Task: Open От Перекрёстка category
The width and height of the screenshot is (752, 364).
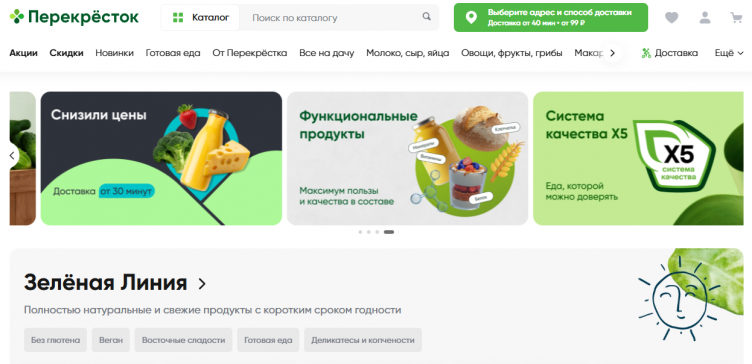Action: [x=250, y=53]
